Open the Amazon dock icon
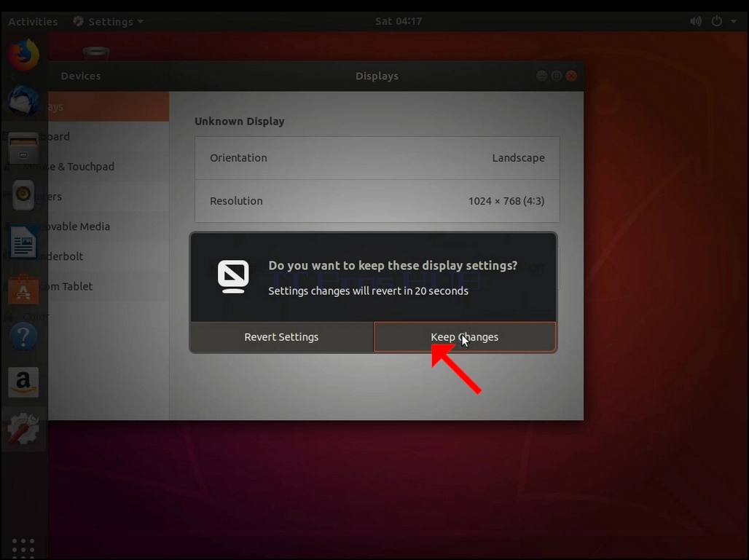The image size is (749, 560). click(x=23, y=382)
